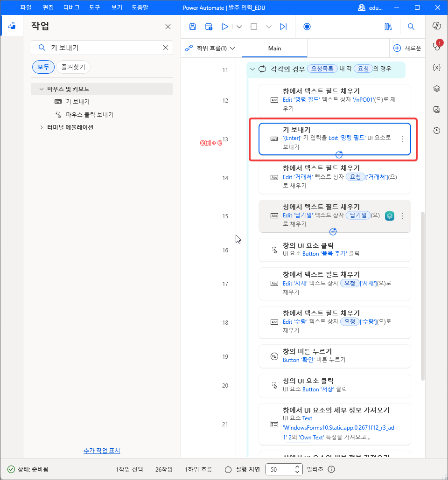Image resolution: width=448 pixels, height=480 pixels.
Task: Select the step 21 세부 정보 가져오기 action
Action: (335, 424)
